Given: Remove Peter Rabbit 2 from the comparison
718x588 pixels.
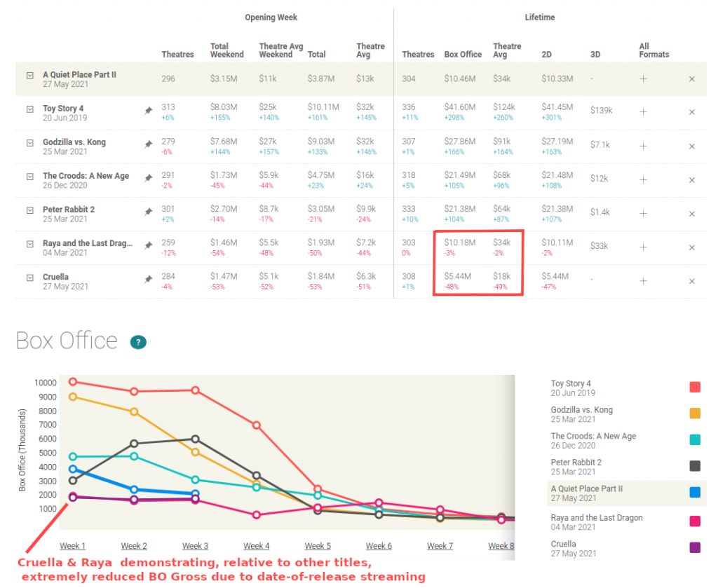Looking at the screenshot, I should click(692, 214).
